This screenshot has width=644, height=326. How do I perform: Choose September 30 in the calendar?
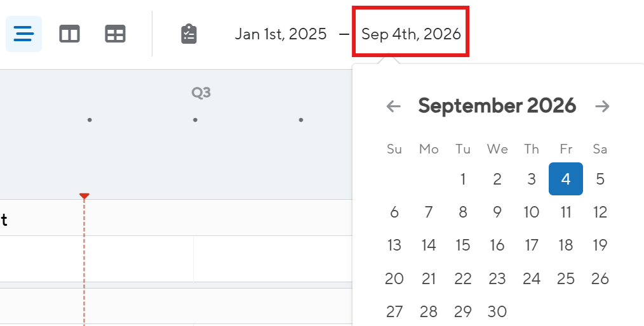(497, 311)
